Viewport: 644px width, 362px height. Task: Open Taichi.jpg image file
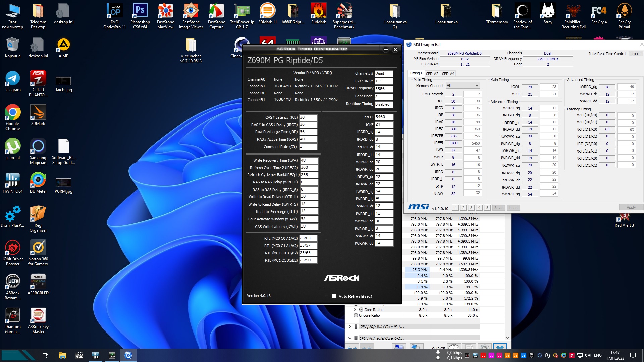tap(63, 83)
